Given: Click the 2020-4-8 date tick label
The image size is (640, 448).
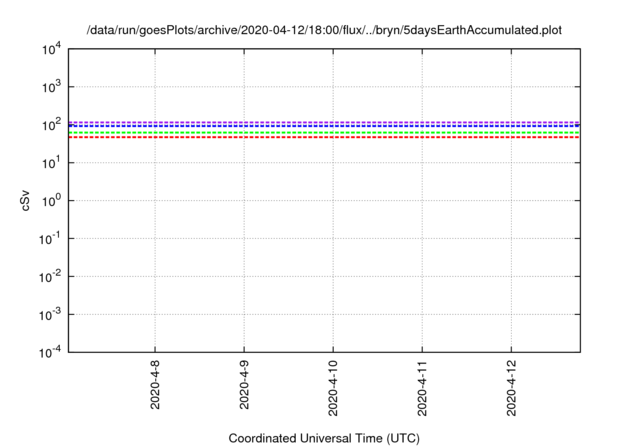Looking at the screenshot, I should click(155, 385).
